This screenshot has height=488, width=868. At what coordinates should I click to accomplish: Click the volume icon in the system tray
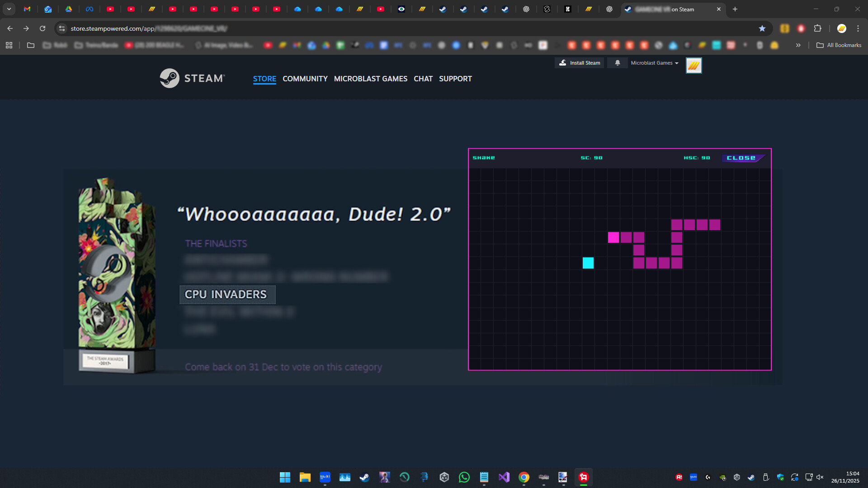tap(820, 477)
